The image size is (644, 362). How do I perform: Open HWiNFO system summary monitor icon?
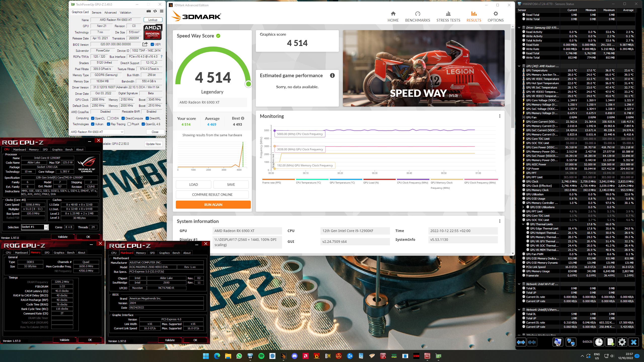tap(558, 342)
